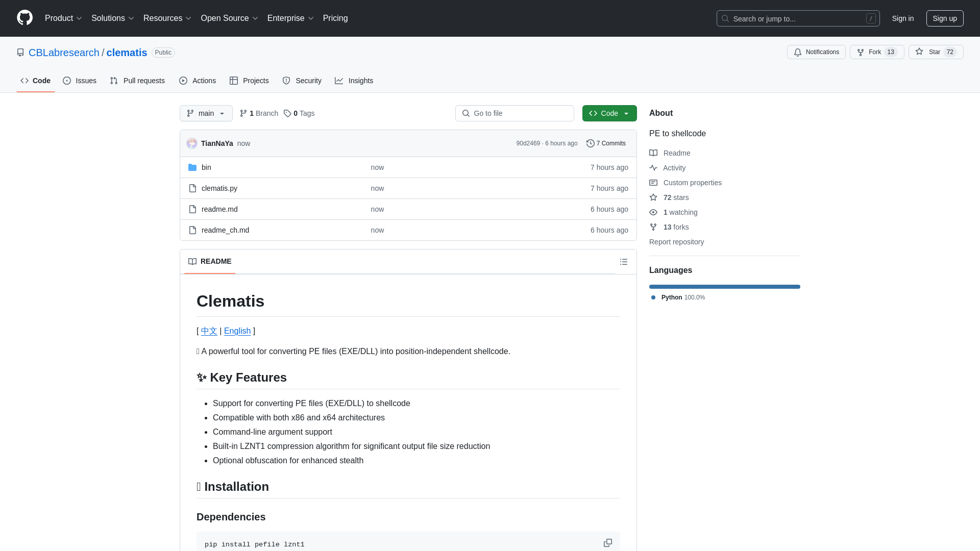Open the green Code dropdown button
Image resolution: width=980 pixels, height=551 pixels.
[609, 113]
